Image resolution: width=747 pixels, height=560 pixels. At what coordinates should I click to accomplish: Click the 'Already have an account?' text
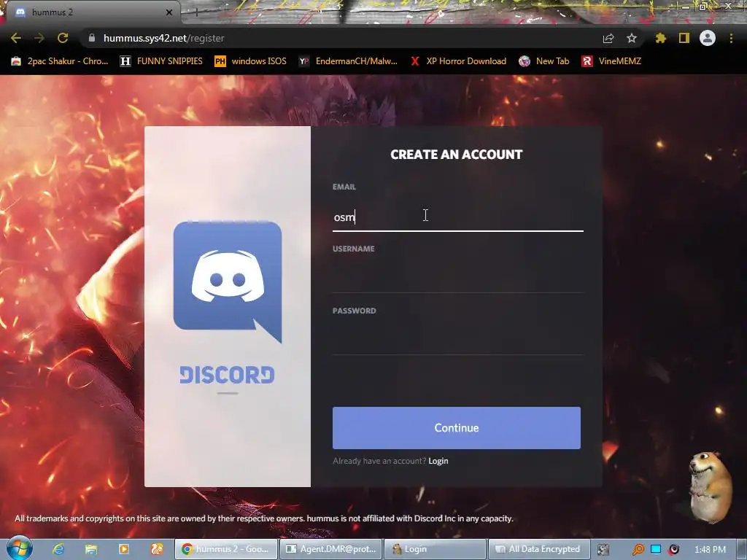(x=379, y=461)
